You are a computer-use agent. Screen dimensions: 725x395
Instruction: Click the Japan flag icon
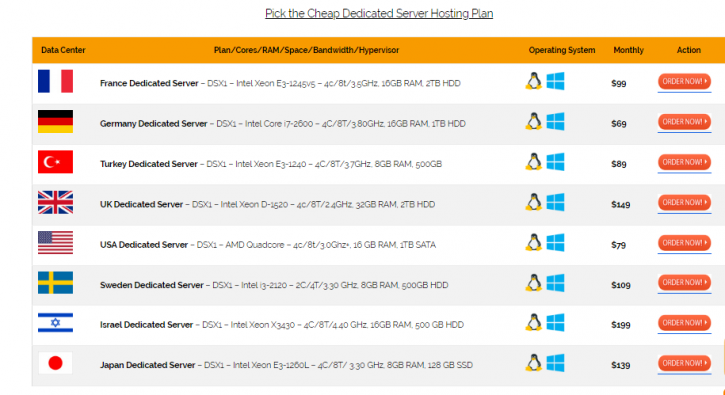click(55, 363)
